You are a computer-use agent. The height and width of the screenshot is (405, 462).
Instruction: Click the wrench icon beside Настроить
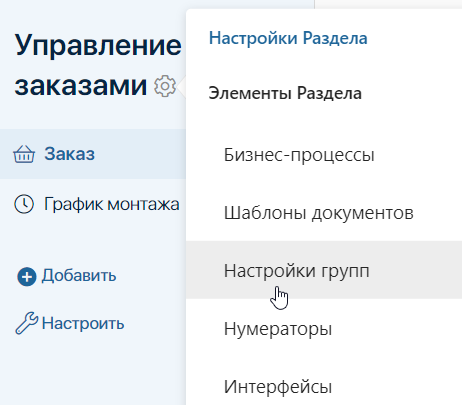coord(27,323)
